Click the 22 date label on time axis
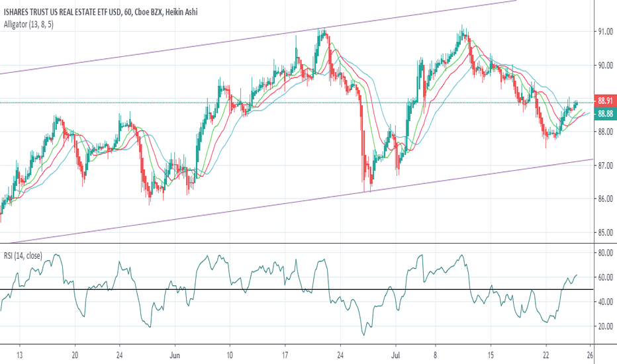617x364 pixels. click(x=546, y=355)
